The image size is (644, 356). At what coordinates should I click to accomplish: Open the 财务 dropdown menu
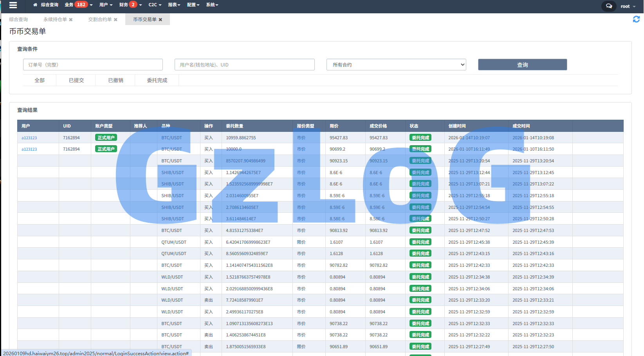point(130,5)
